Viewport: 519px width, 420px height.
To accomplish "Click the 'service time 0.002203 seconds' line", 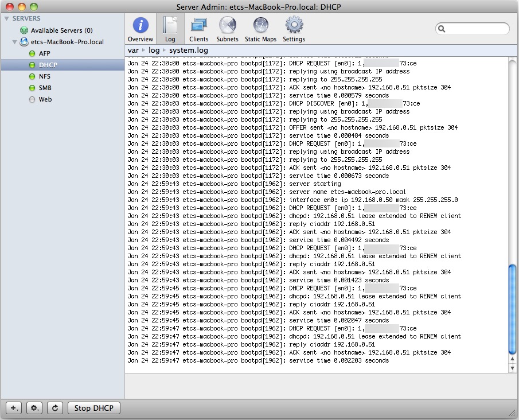I will click(259, 360).
